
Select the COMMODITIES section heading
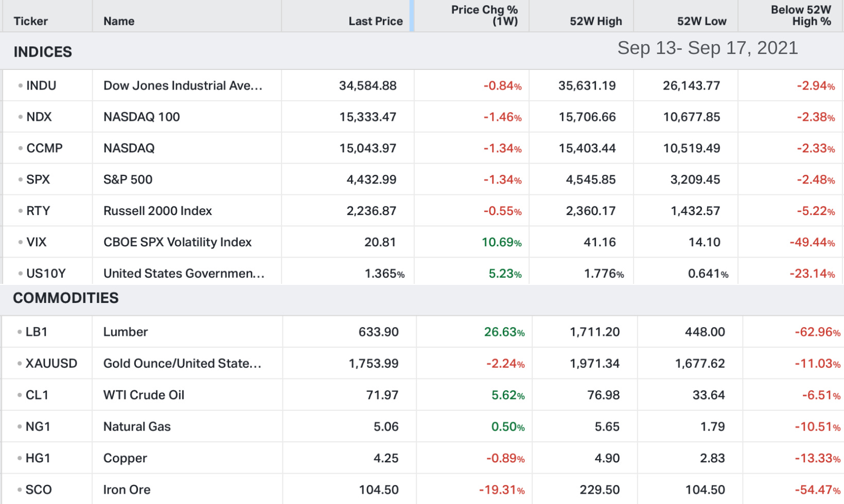point(66,298)
